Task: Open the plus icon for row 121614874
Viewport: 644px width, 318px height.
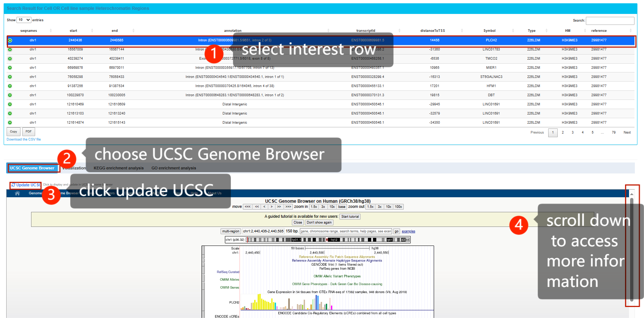Action: (10, 123)
